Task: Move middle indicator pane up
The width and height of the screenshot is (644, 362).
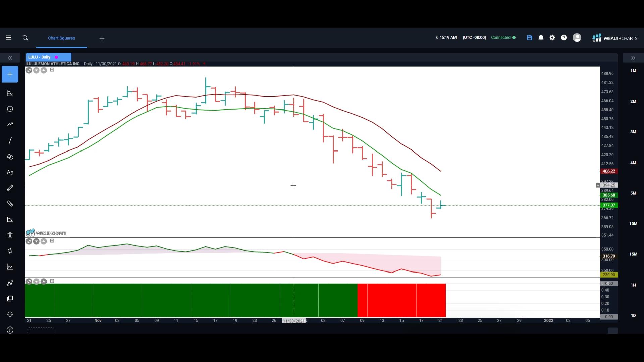Action: pos(44,241)
